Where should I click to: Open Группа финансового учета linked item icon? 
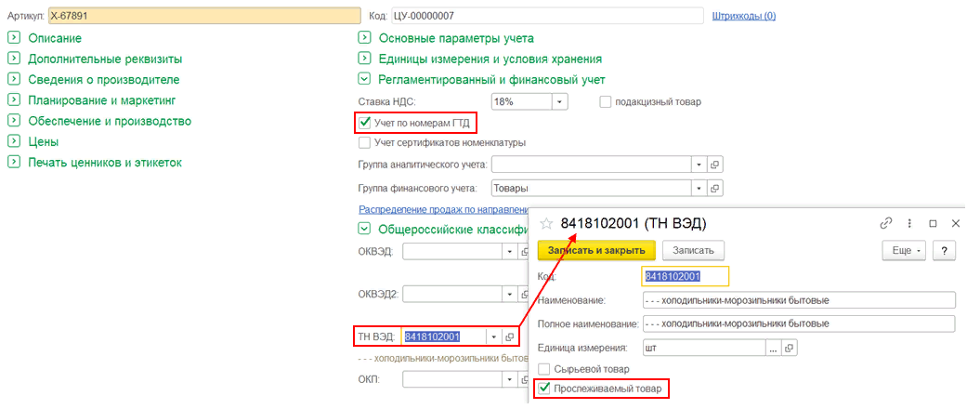click(714, 188)
